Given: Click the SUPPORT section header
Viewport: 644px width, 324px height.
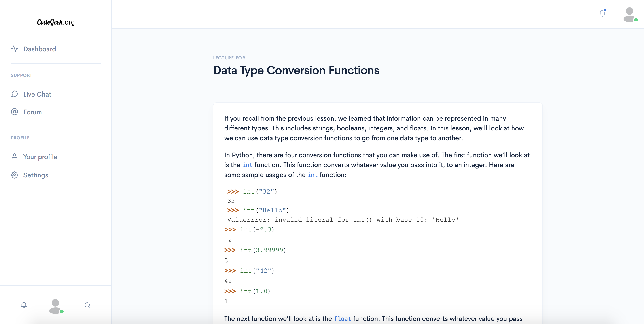Looking at the screenshot, I should [21, 75].
